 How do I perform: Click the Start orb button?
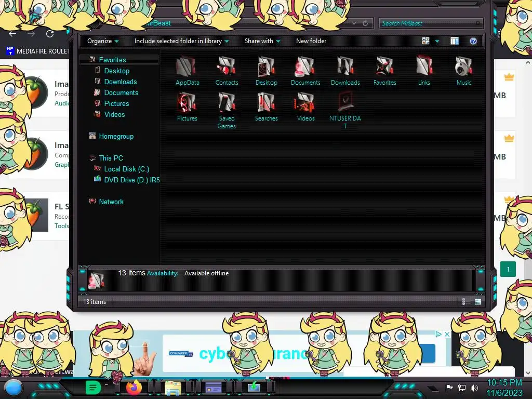[x=14, y=388]
